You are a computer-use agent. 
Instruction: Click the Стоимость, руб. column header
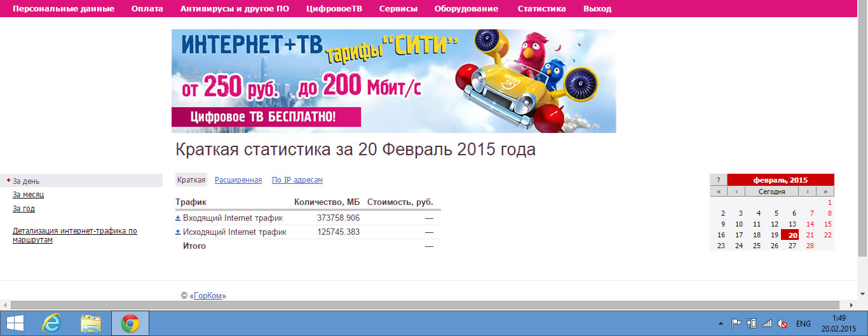point(400,202)
